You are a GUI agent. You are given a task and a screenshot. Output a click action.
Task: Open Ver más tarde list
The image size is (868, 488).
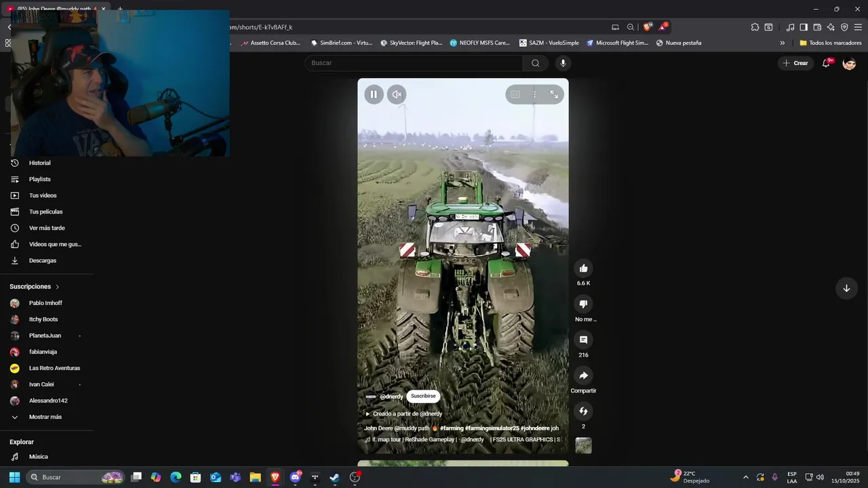[46, 228]
